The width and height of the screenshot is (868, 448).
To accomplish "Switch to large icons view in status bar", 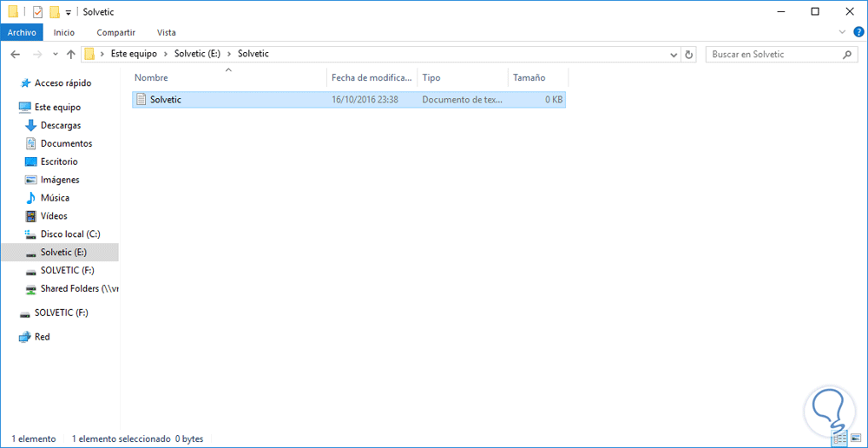I will coord(854,438).
